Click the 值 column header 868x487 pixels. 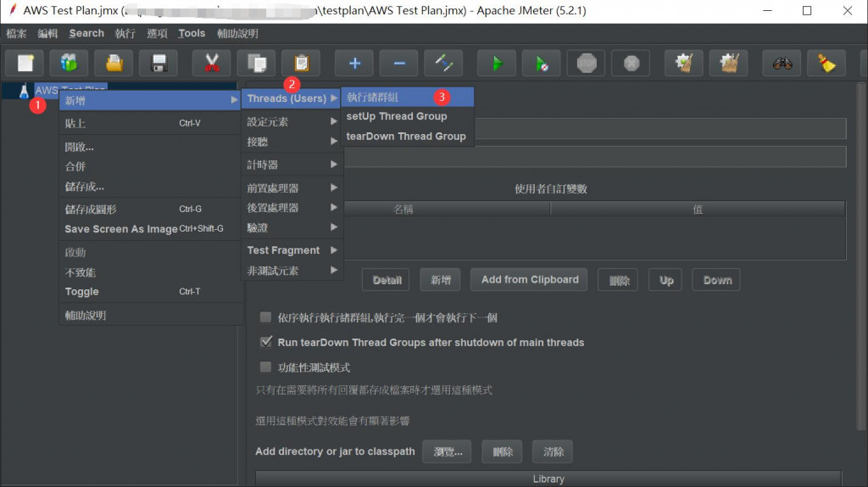coord(698,209)
